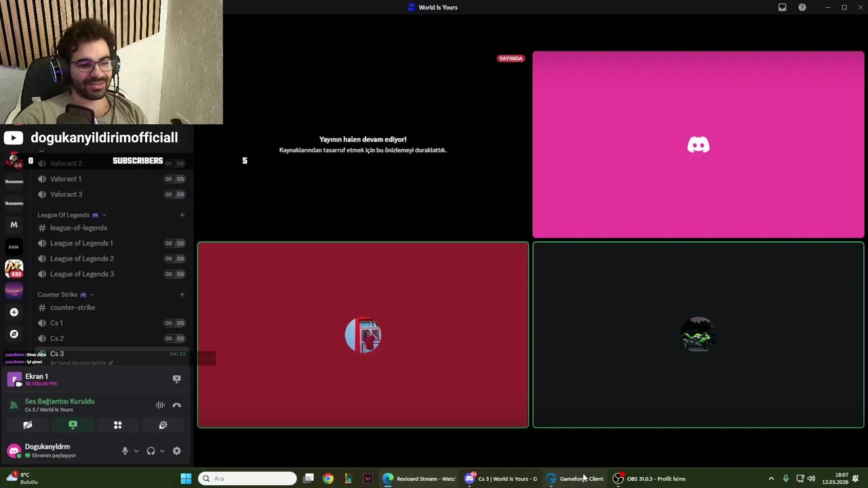Join the Valorant 3 voice channel
The width and height of the screenshot is (868, 488).
(112, 195)
